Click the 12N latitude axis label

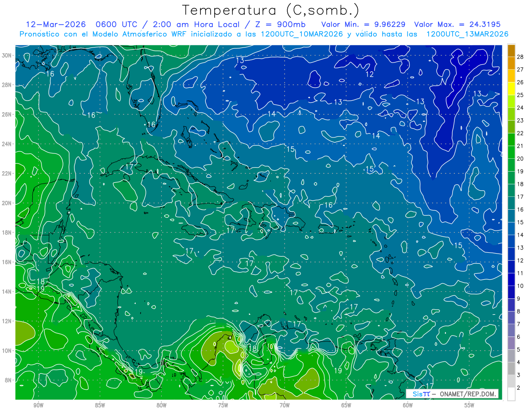click(x=6, y=321)
